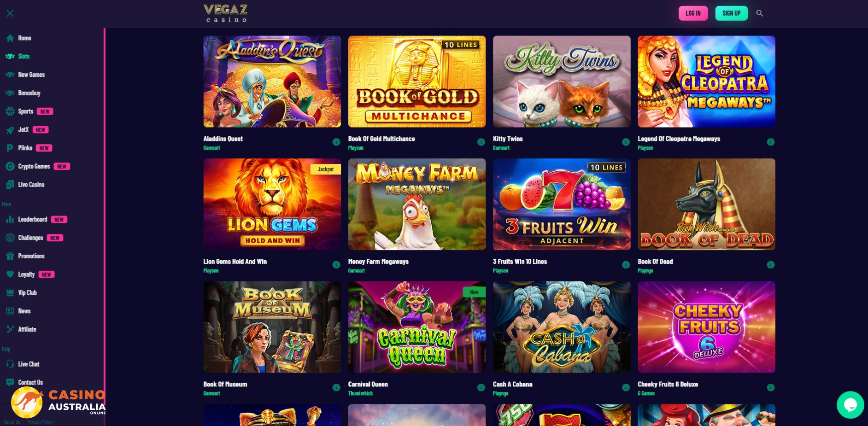Click the Playson provider under Book Of Gold
This screenshot has width=868, height=426.
[356, 148]
